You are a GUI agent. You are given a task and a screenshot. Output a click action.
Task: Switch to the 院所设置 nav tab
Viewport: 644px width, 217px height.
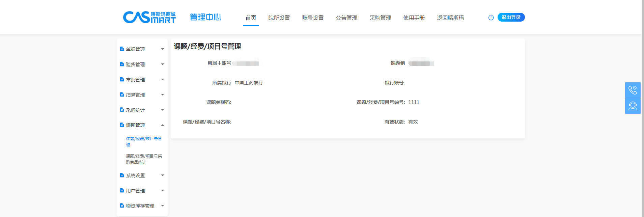coord(279,18)
